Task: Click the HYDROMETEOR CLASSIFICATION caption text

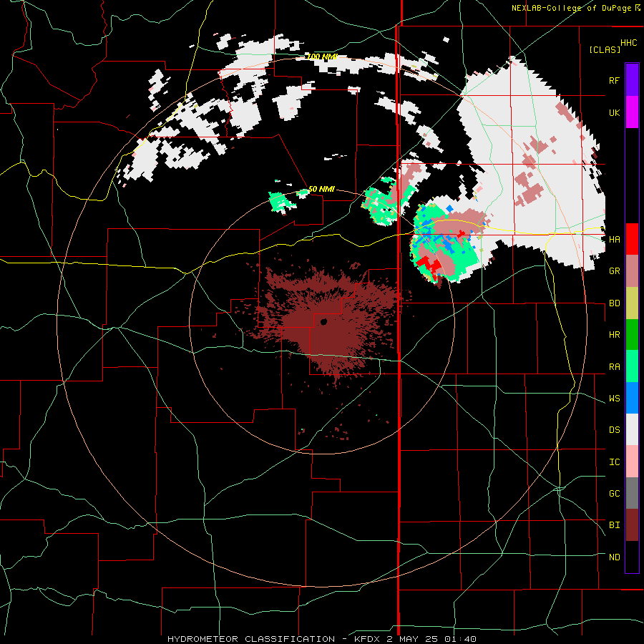Action: click(x=251, y=639)
